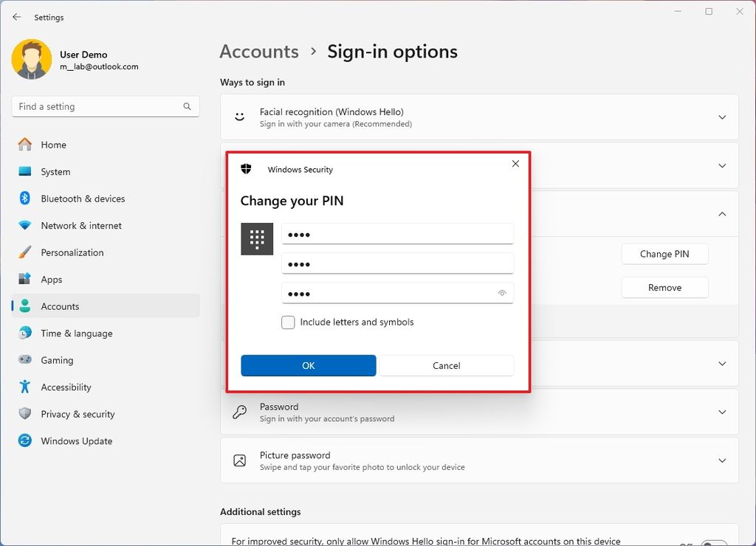The image size is (756, 546).
Task: Check the Include letters and symbols box
Action: (287, 322)
